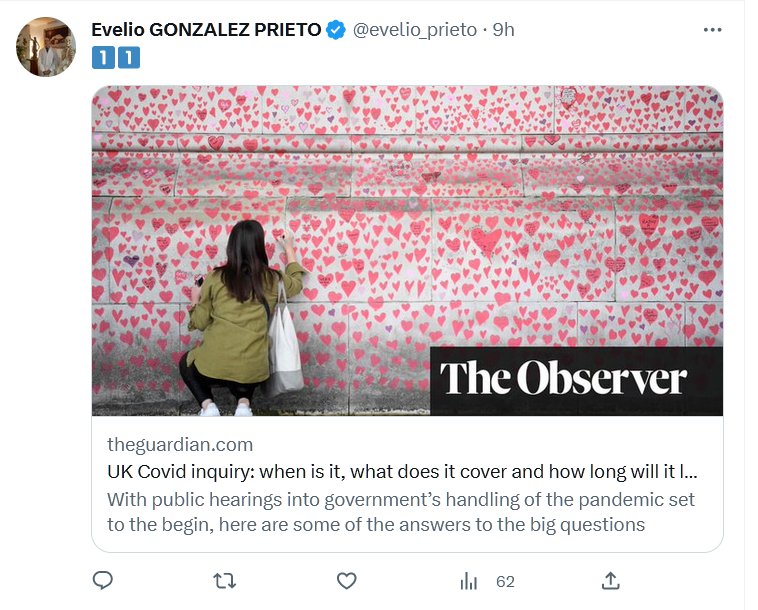The height and width of the screenshot is (610, 758).
Task: Open the three-dot more options menu
Action: click(x=712, y=30)
